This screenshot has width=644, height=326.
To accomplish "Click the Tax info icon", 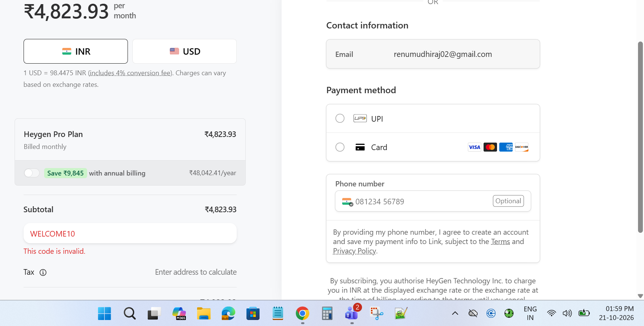I will click(x=43, y=272).
